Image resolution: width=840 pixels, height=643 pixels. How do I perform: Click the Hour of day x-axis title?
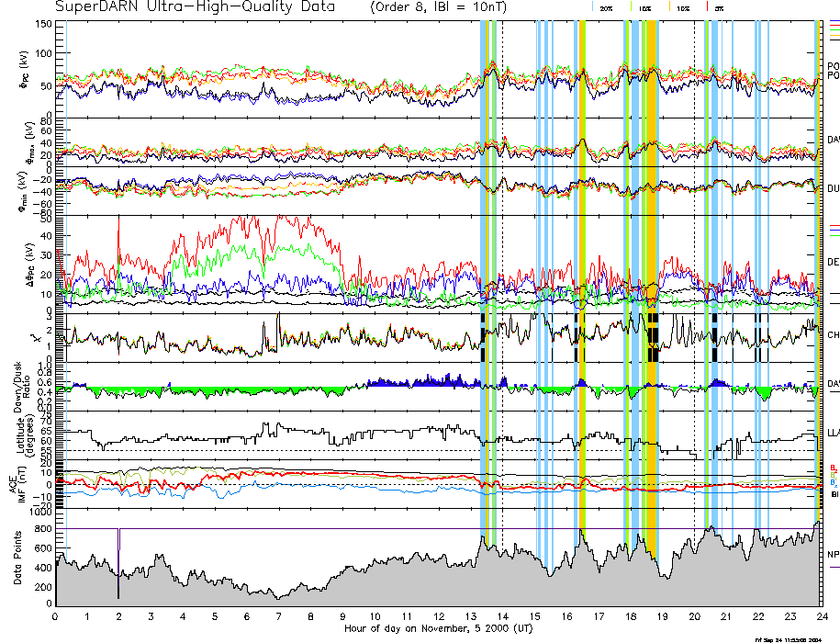coord(438,628)
